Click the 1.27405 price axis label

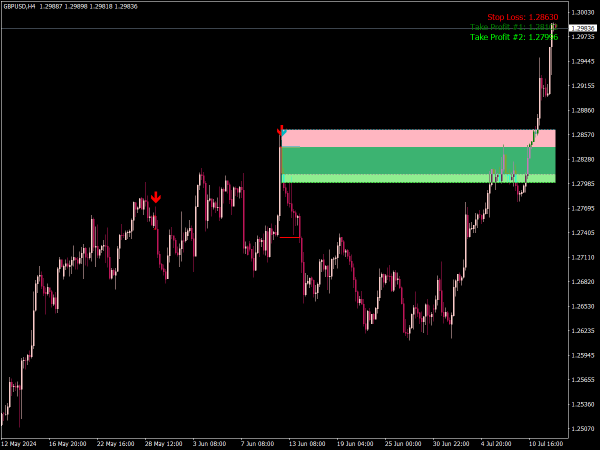[x=583, y=233]
